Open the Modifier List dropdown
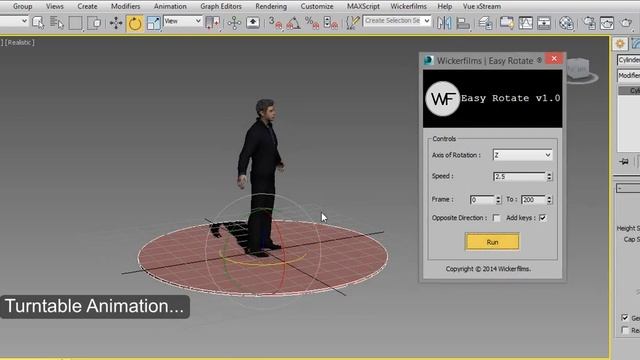Viewport: 640px width, 360px height. (629, 76)
